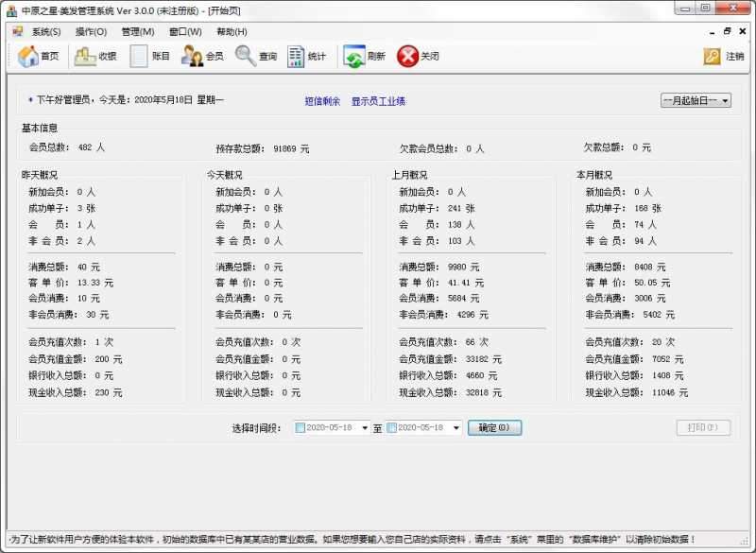Image resolution: width=756 pixels, height=553 pixels.
Task: Click the 刷新 refresh icon
Action: coord(366,55)
